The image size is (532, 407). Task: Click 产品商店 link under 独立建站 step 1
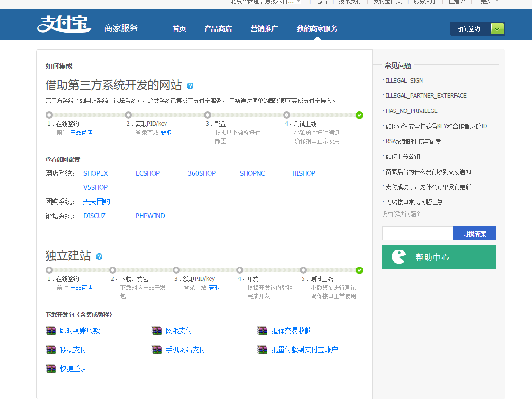click(82, 287)
